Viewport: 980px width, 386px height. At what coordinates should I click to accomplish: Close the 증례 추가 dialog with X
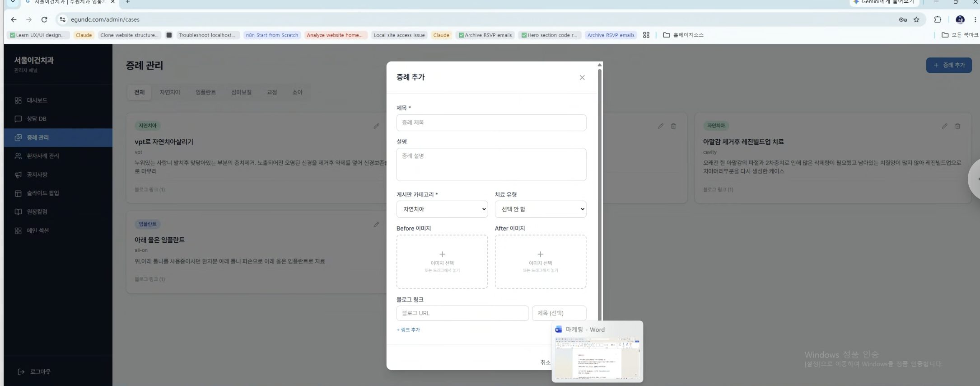tap(582, 77)
